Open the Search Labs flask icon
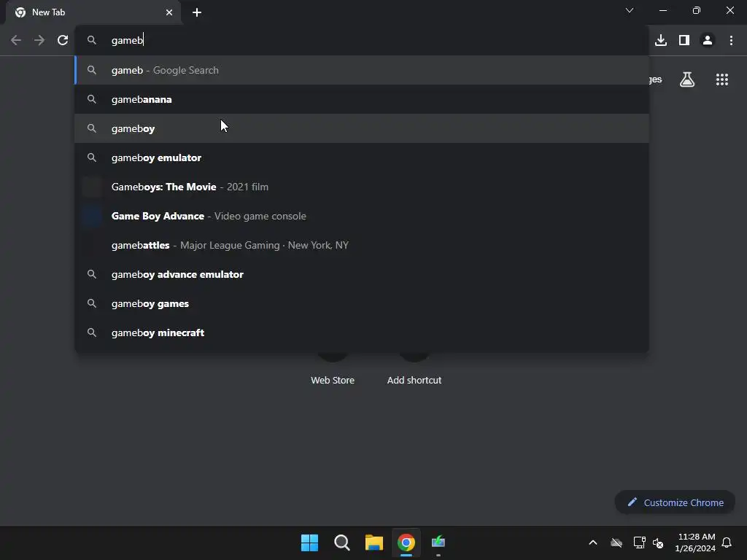747x560 pixels. click(x=687, y=79)
